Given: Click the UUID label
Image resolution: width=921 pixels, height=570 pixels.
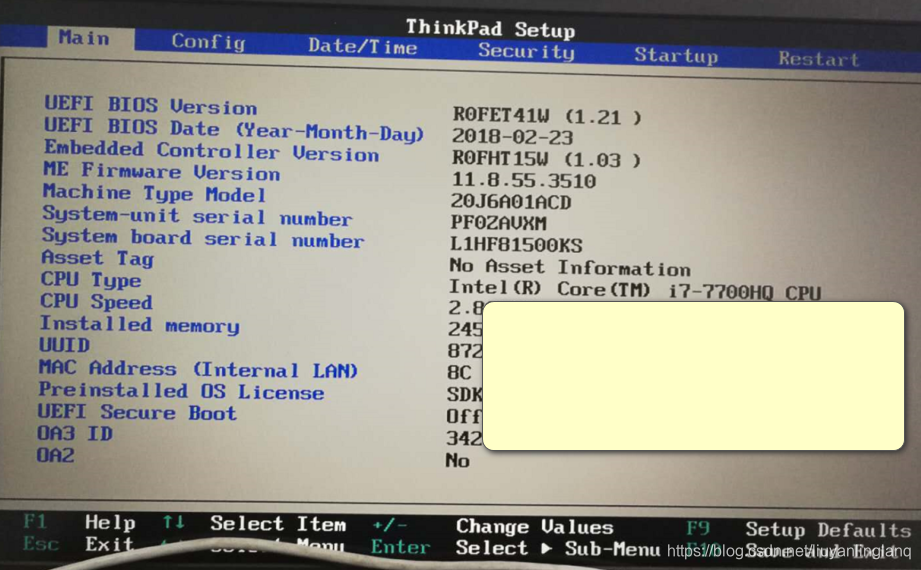Looking at the screenshot, I should coord(64,345).
